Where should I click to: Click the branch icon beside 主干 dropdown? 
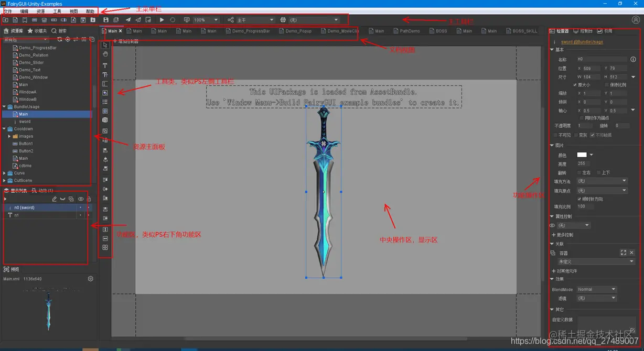(231, 20)
